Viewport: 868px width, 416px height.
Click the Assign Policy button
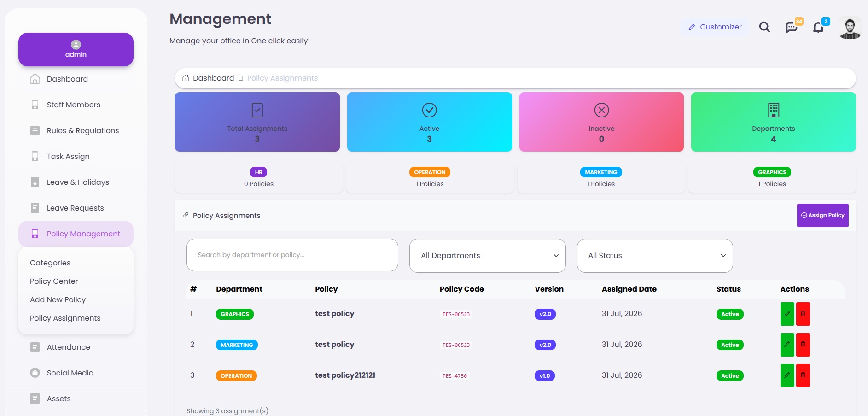tap(823, 215)
